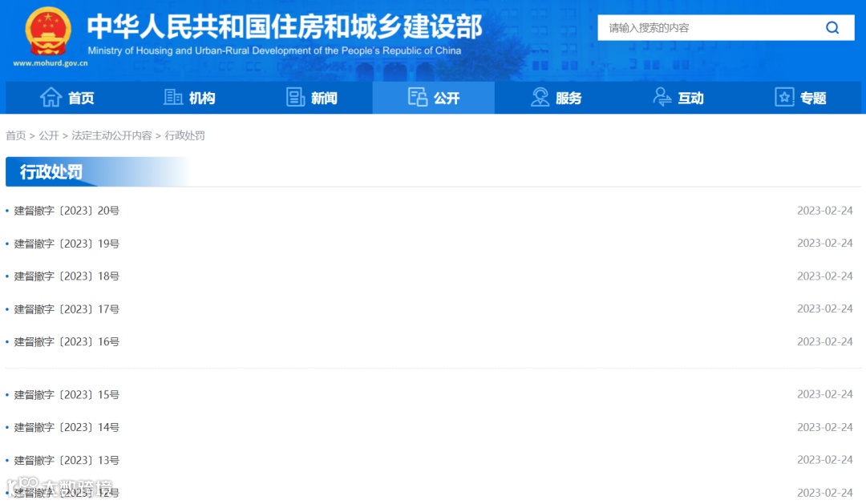Click the date beside 17号 entry
The width and height of the screenshot is (866, 504).
coord(824,308)
